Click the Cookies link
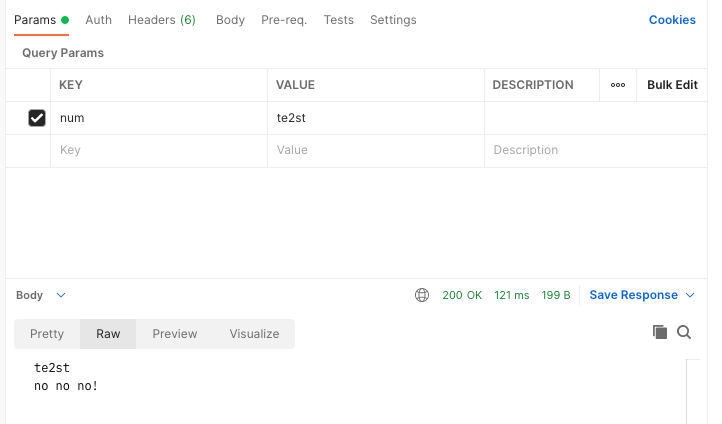The width and height of the screenshot is (722, 424). pos(672,20)
